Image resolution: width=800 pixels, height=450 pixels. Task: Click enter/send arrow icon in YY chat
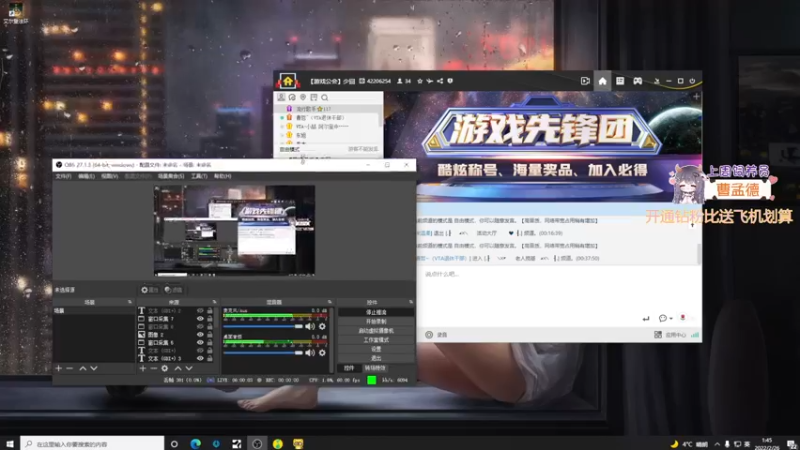click(646, 318)
